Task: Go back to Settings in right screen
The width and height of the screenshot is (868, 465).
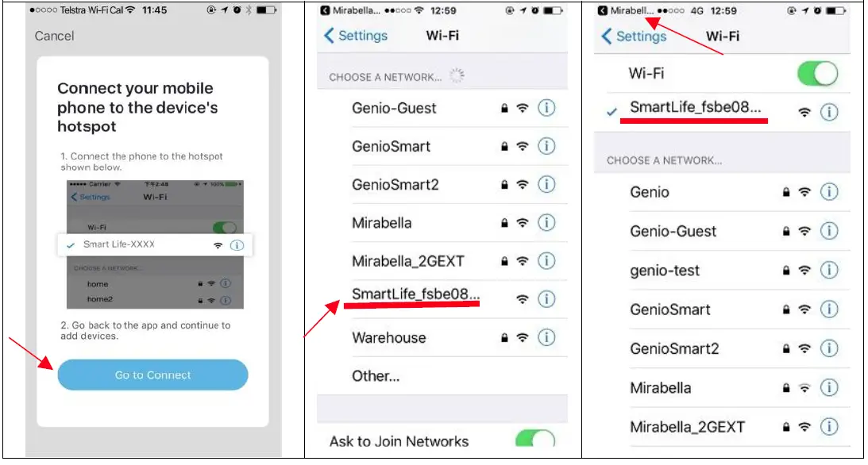Action: pyautogui.click(x=634, y=37)
